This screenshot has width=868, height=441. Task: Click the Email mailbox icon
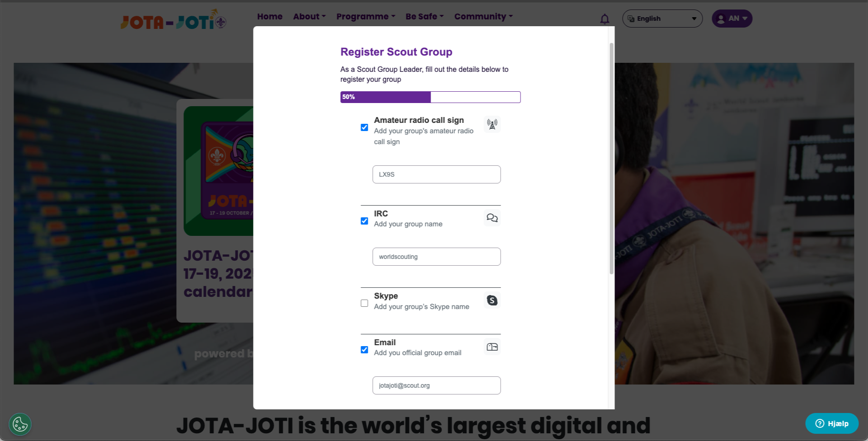coord(492,347)
